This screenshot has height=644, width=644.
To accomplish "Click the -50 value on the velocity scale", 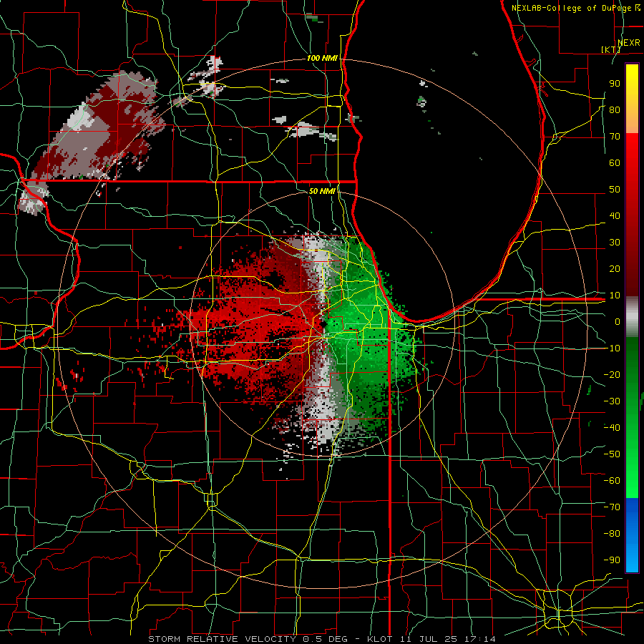I will point(612,454).
